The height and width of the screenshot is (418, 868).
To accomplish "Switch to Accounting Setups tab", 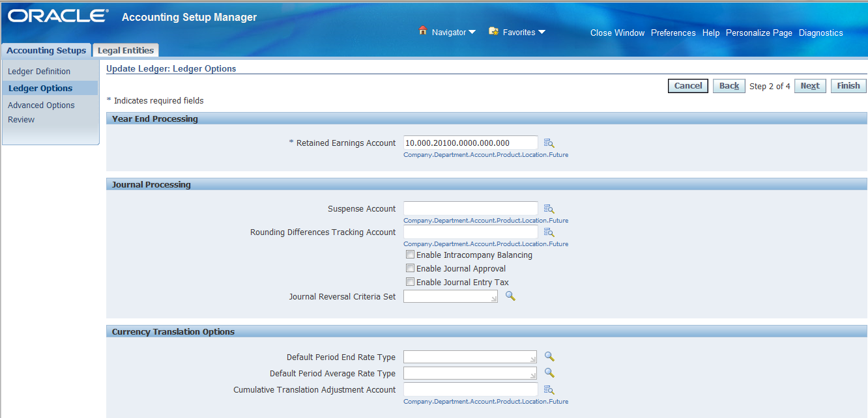I will pos(46,50).
